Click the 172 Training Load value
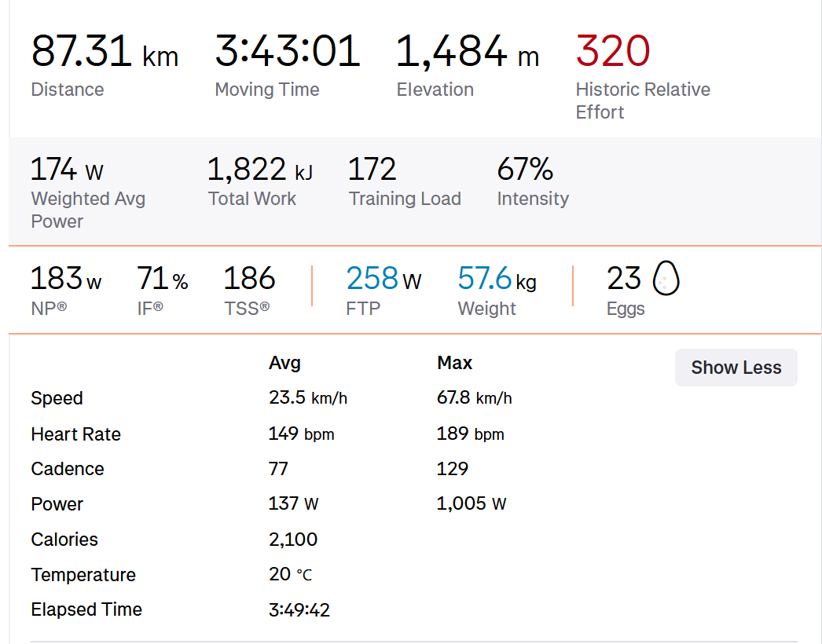The width and height of the screenshot is (822, 644). pos(372,170)
